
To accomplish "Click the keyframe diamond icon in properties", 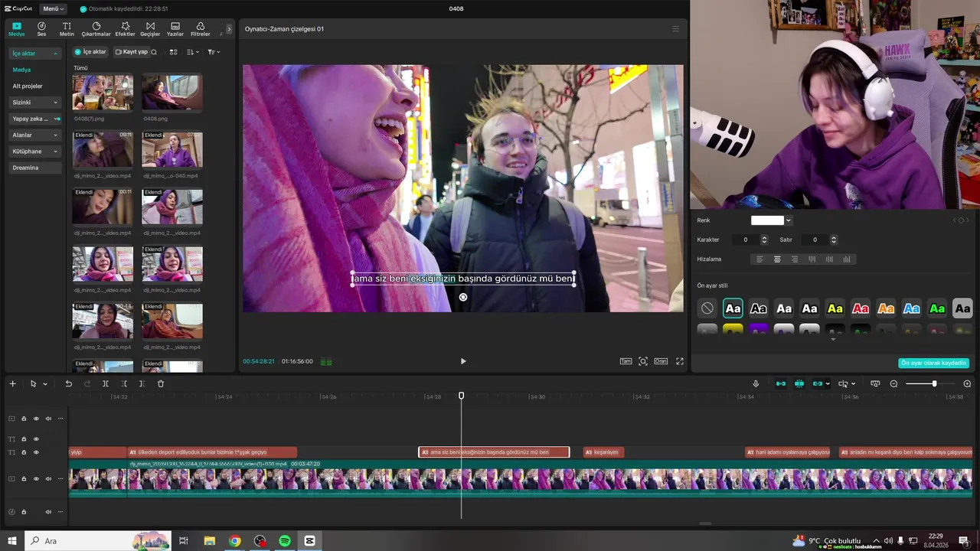I will (x=962, y=220).
